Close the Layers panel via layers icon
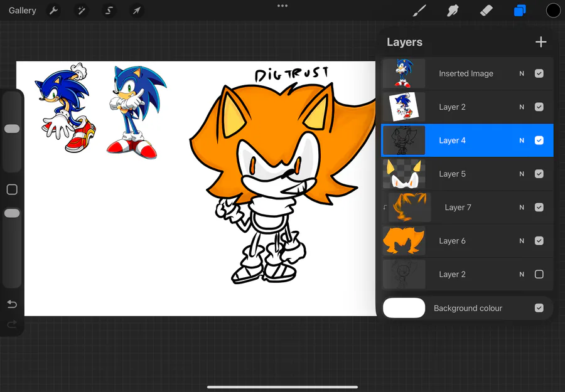This screenshot has width=565, height=392. 520,11
